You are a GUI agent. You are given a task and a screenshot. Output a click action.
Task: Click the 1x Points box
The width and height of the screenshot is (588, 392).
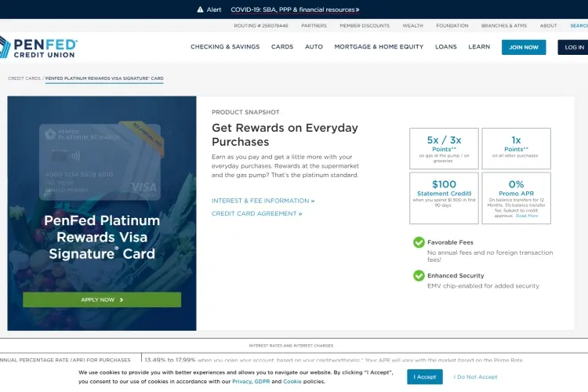[516, 148]
